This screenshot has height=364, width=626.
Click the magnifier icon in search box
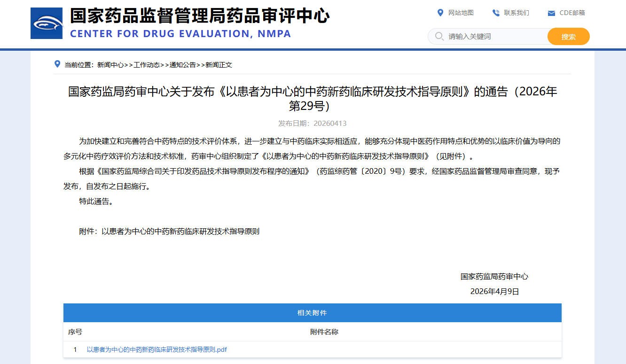tap(439, 36)
